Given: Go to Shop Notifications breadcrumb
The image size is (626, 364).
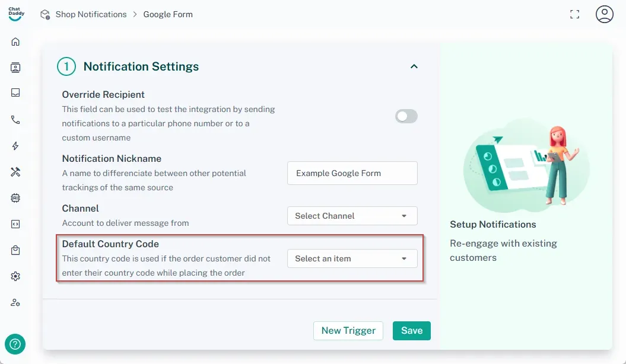Looking at the screenshot, I should (x=91, y=14).
